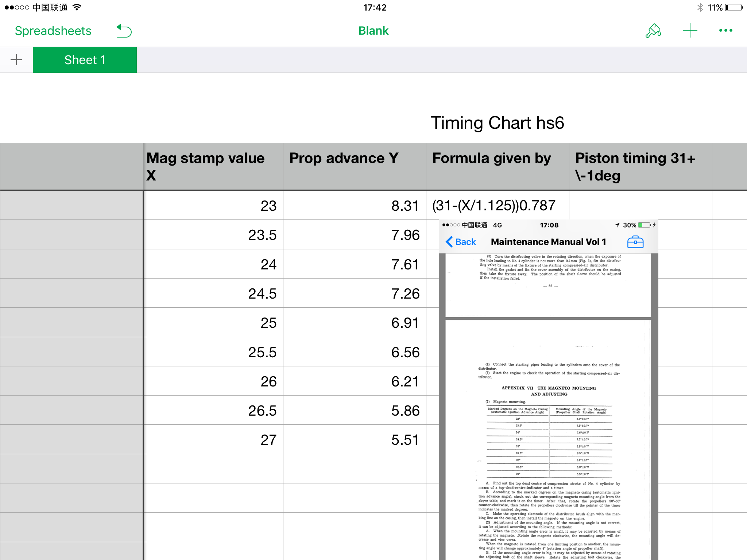This screenshot has height=560, width=747.
Task: Select the cell containing 23.5
Action: 213,235
